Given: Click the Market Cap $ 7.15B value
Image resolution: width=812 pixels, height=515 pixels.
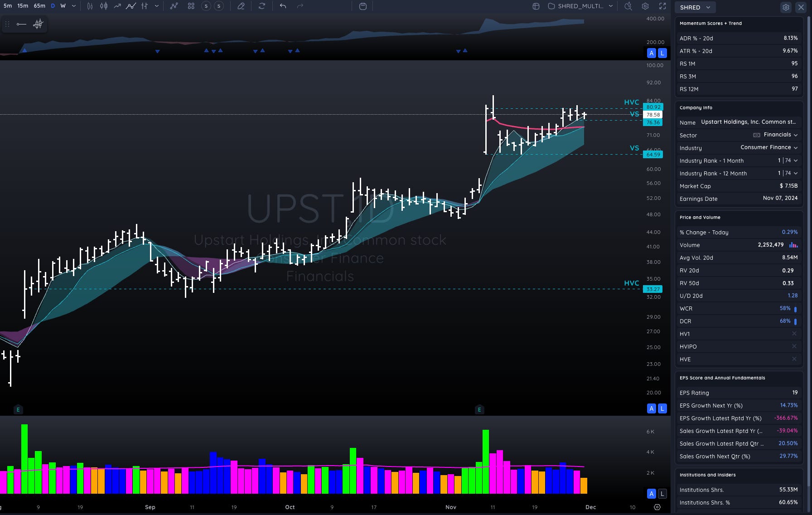Looking at the screenshot, I should click(788, 186).
